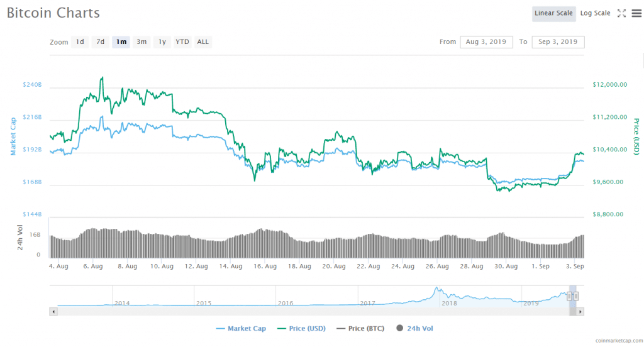
Task: Set zoom to 1d
Action: [x=80, y=42]
